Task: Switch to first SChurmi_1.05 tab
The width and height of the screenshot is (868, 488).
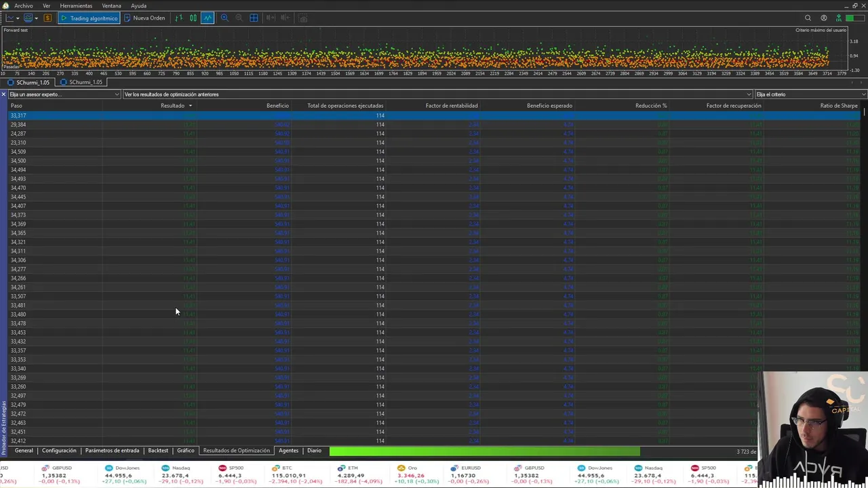Action: [29, 82]
